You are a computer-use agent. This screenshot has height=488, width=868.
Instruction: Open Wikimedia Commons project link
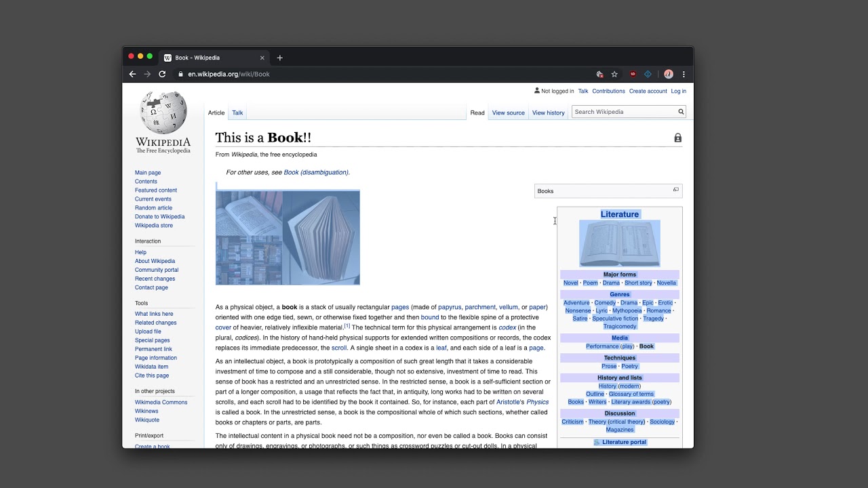point(161,403)
